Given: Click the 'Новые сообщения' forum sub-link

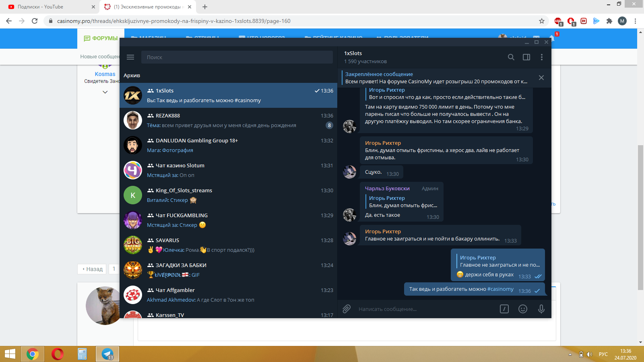Looking at the screenshot, I should [100, 57].
